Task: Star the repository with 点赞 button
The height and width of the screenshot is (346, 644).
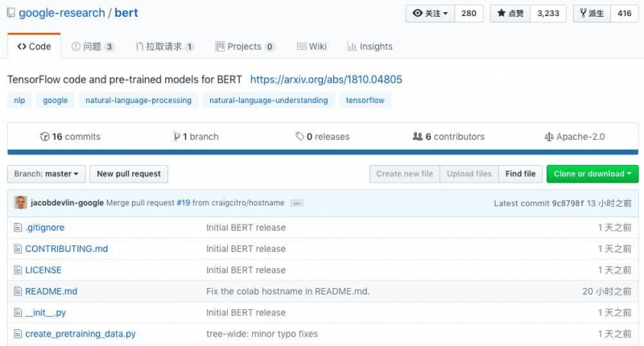Action: click(x=510, y=14)
